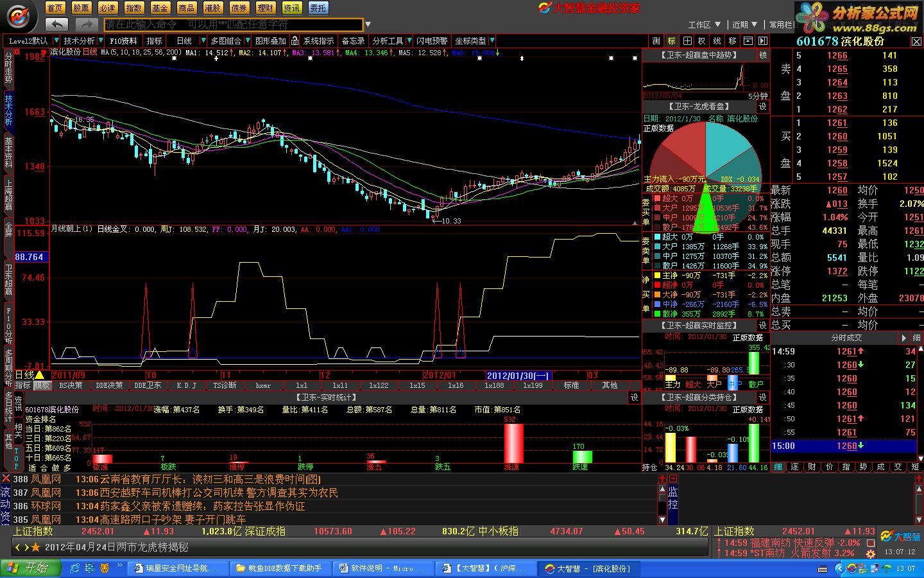Click the date marker 2012/01/30(一) on timeline
Image resolution: width=924 pixels, height=578 pixels.
coord(518,375)
